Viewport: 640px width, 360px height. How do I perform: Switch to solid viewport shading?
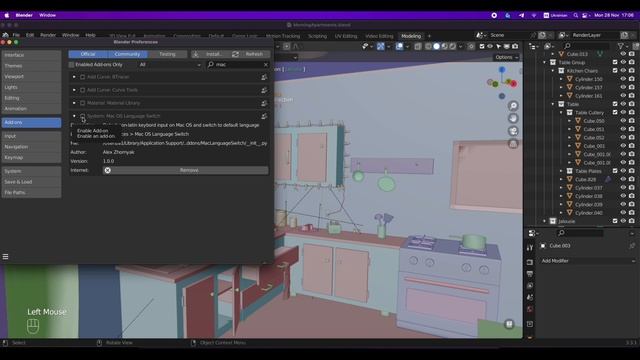click(x=436, y=47)
